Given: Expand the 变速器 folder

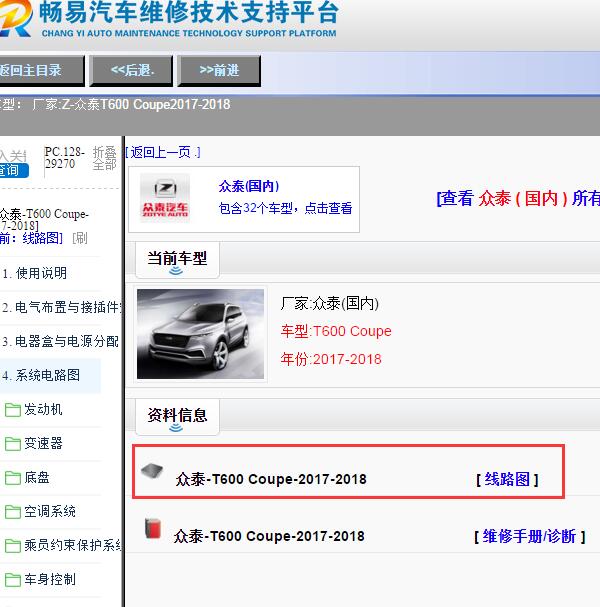Looking at the screenshot, I should (x=34, y=444).
